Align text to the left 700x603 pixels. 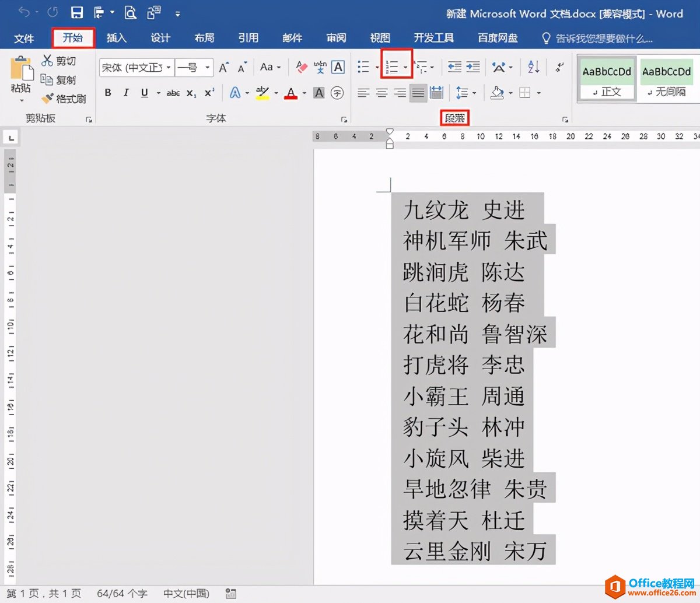[x=363, y=93]
